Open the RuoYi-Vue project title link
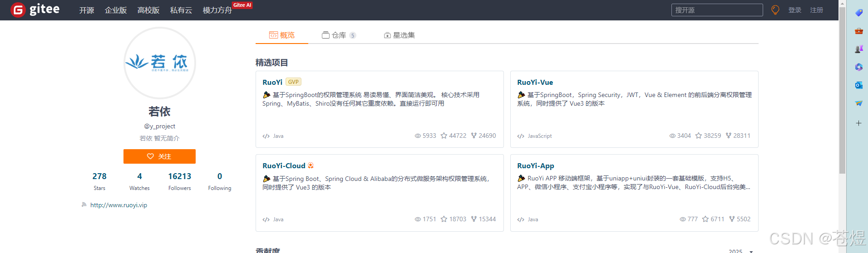868x253 pixels. (535, 82)
